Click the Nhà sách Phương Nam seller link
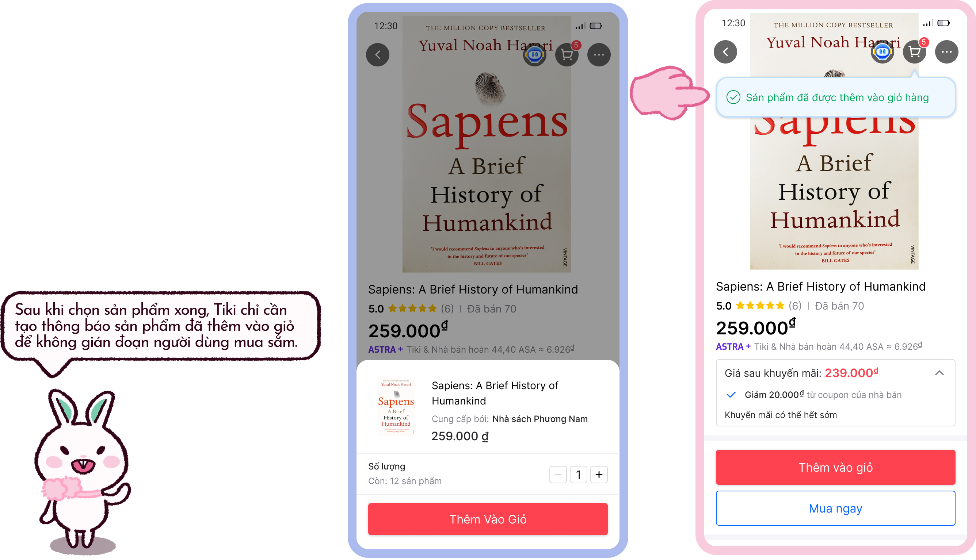 click(x=540, y=419)
